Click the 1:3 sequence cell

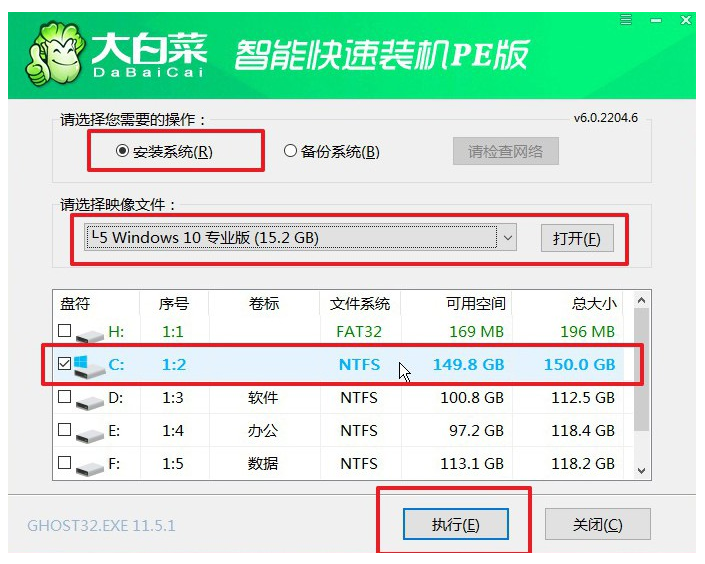tap(173, 398)
